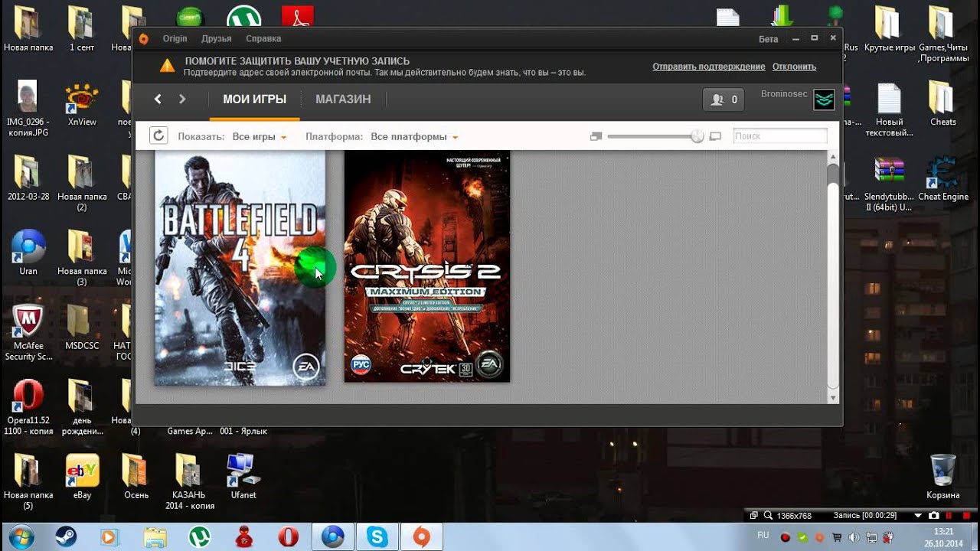980x551 pixels.
Task: Switch to МОИ ИГРЫ tab
Action: [x=254, y=99]
